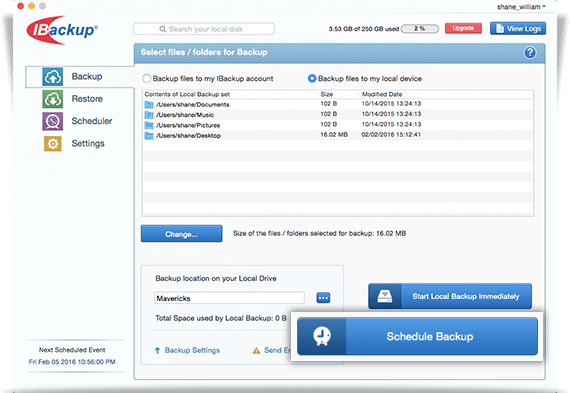The width and height of the screenshot is (570, 393).
Task: Open the shane_william account dropdown
Action: (x=521, y=7)
